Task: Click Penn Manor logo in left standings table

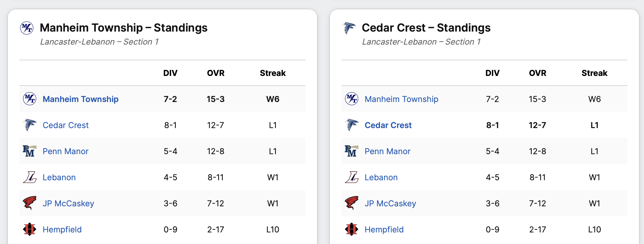Action: (29, 151)
